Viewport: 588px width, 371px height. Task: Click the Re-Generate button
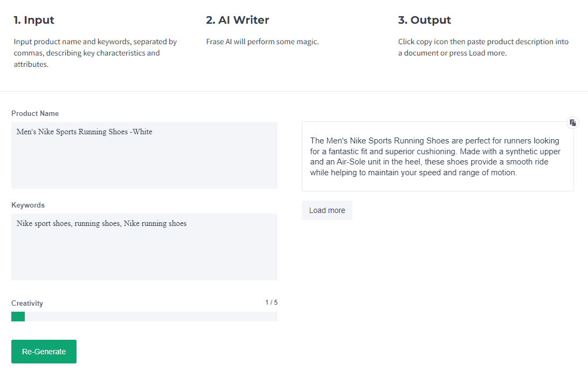point(44,352)
